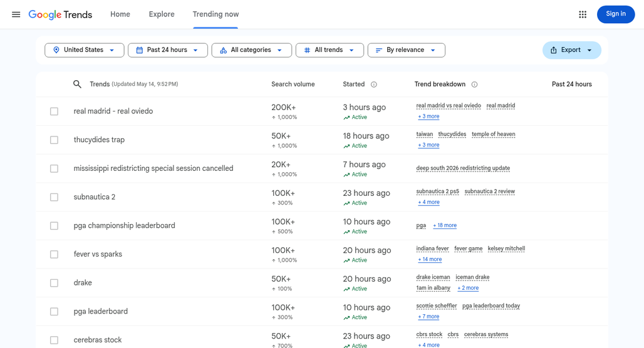Open the Past 24 hours time dropdown
Viewport: 644px width, 348px height.
pyautogui.click(x=167, y=50)
